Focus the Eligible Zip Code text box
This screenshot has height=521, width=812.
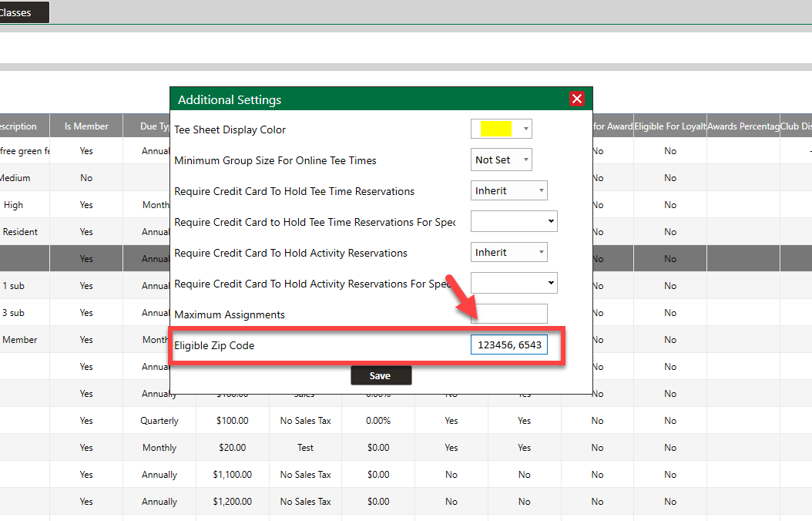(508, 345)
